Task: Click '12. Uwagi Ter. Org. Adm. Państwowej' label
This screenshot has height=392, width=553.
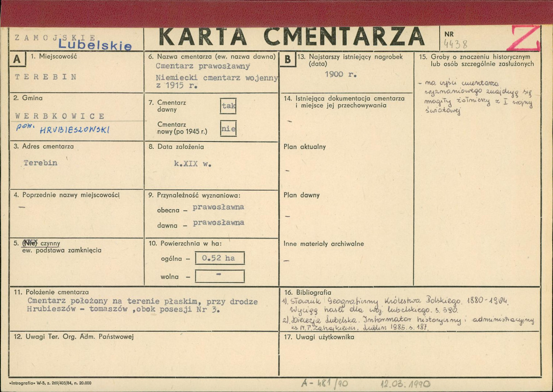Action: 73,337
